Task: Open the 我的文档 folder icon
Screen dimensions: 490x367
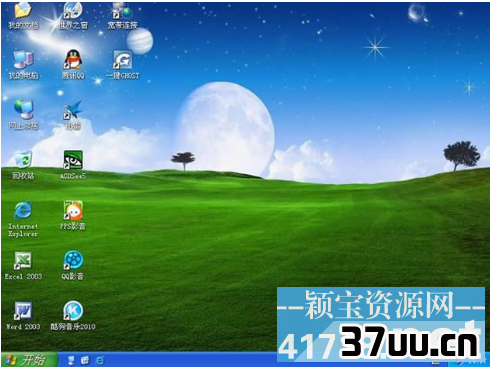Action: click(x=23, y=11)
